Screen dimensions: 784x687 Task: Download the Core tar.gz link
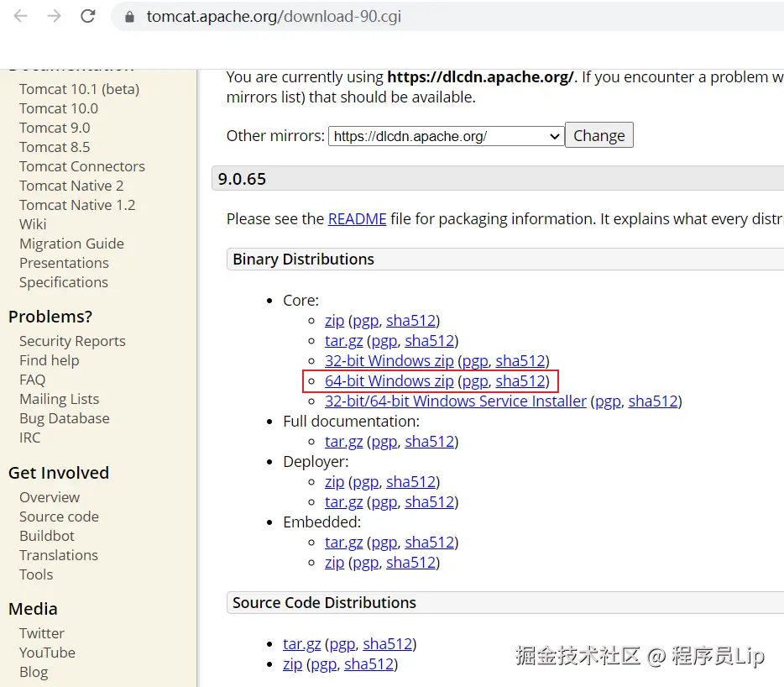343,341
